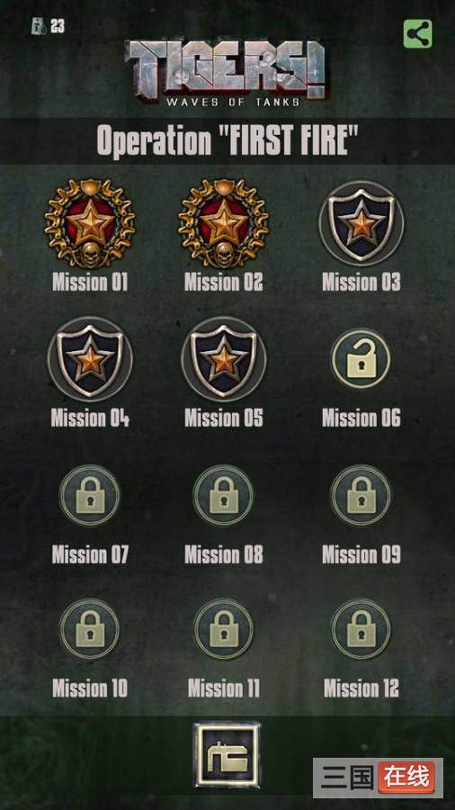Tap the Operation "FIRST FIRE" title banner
This screenshot has width=455, height=810.
click(x=227, y=141)
